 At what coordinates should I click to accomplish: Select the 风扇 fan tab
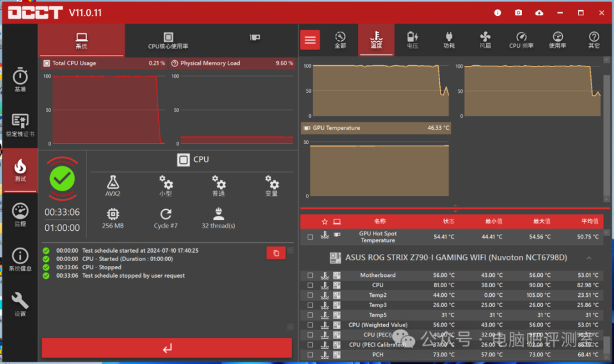pyautogui.click(x=485, y=40)
